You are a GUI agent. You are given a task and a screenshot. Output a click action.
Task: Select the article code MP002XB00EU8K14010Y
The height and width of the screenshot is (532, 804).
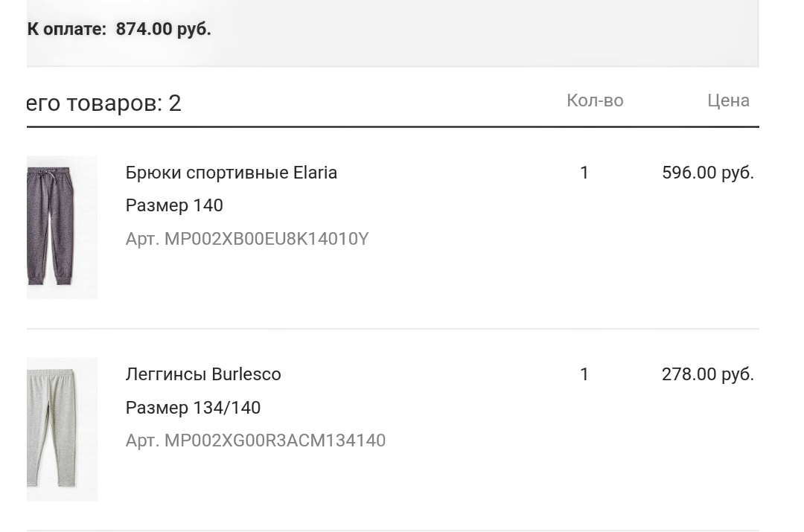pos(266,239)
